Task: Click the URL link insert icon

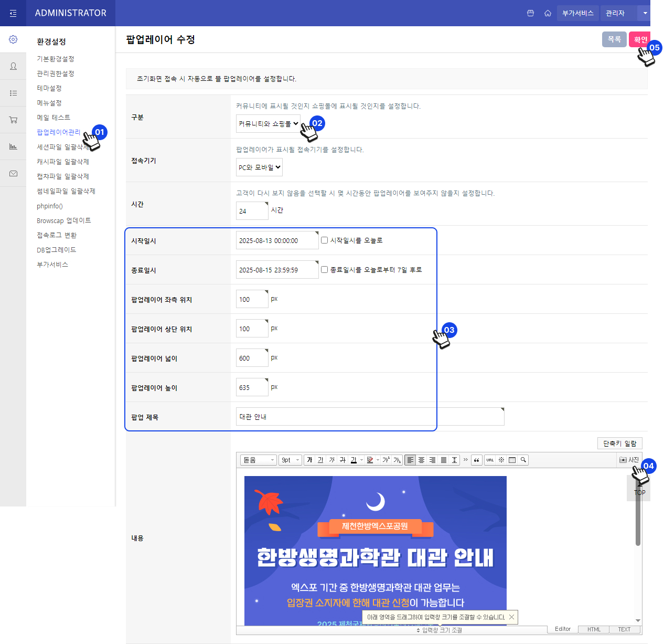Action: pos(490,460)
